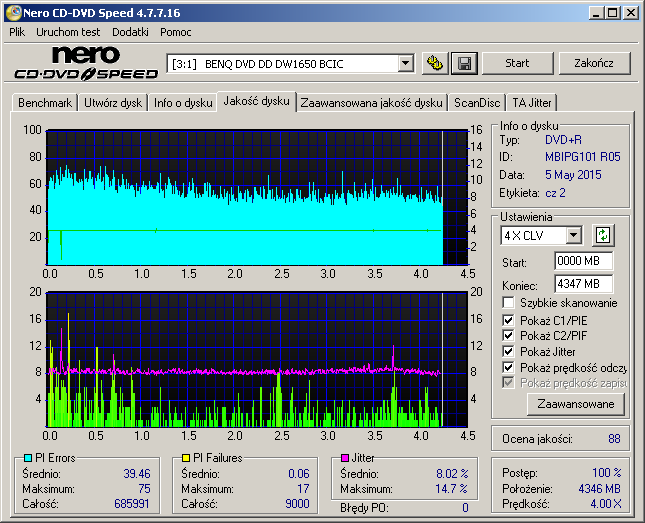Switch to the Info o dysku tab

(x=183, y=103)
